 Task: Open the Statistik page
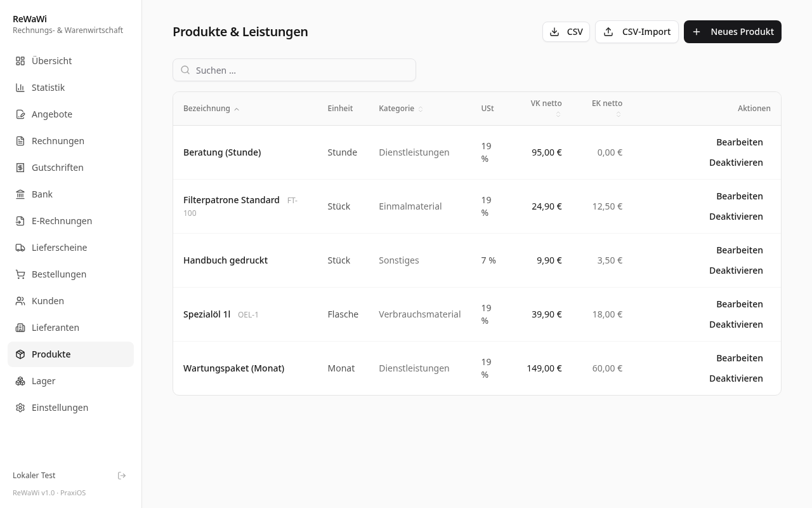point(70,88)
